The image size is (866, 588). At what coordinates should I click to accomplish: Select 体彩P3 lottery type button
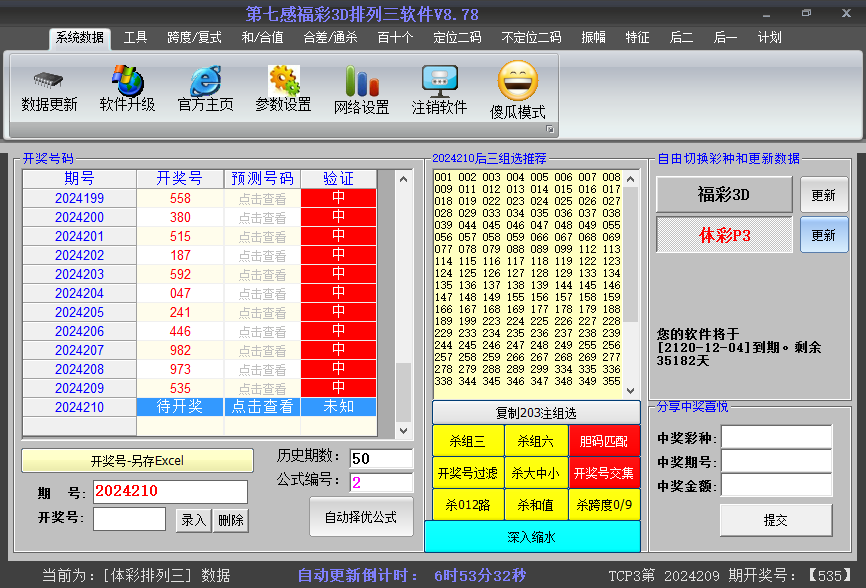click(724, 235)
